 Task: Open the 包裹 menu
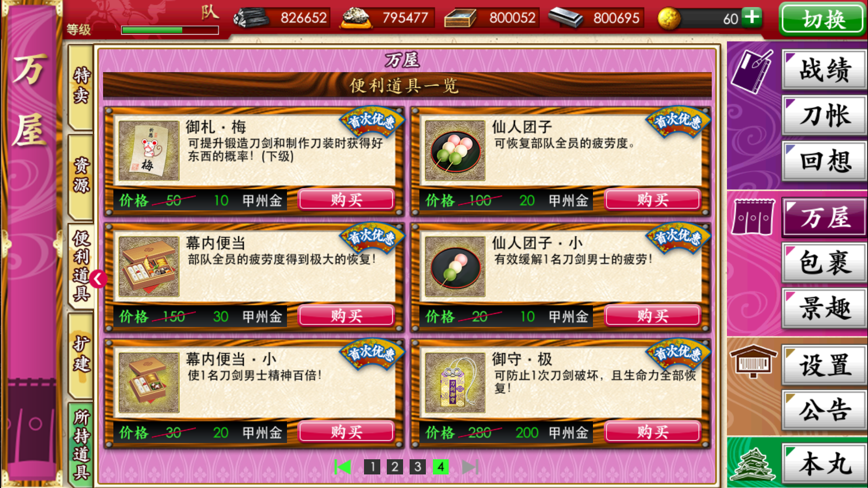pos(825,262)
